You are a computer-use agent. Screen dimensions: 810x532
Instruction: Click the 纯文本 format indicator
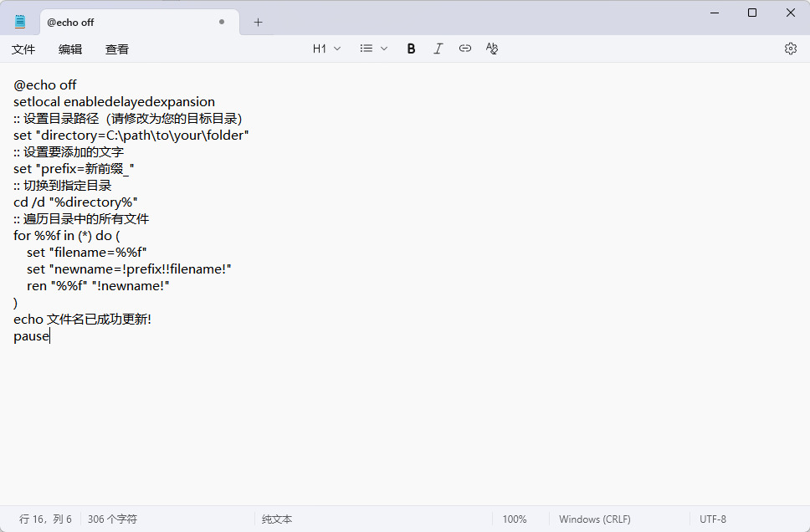pyautogui.click(x=277, y=519)
